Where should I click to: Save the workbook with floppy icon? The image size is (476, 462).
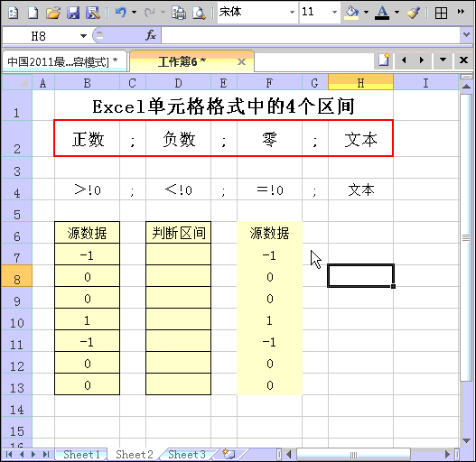(73, 13)
